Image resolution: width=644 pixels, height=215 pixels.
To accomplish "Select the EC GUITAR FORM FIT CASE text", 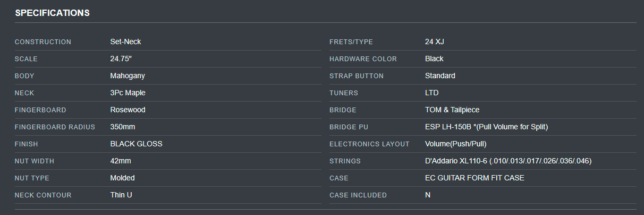I will coord(474,178).
